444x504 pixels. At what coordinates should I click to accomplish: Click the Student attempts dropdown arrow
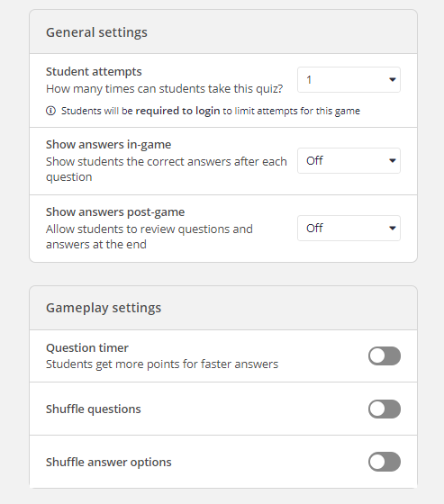click(x=392, y=80)
